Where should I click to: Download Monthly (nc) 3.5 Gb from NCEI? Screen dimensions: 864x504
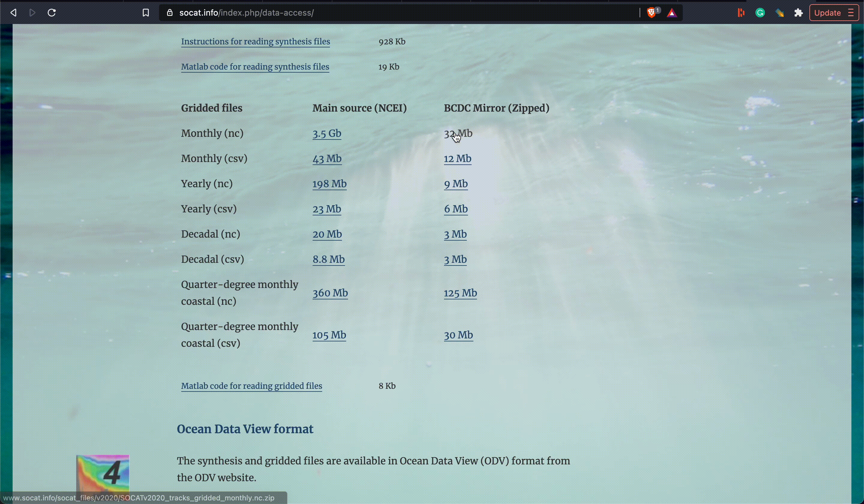327,134
